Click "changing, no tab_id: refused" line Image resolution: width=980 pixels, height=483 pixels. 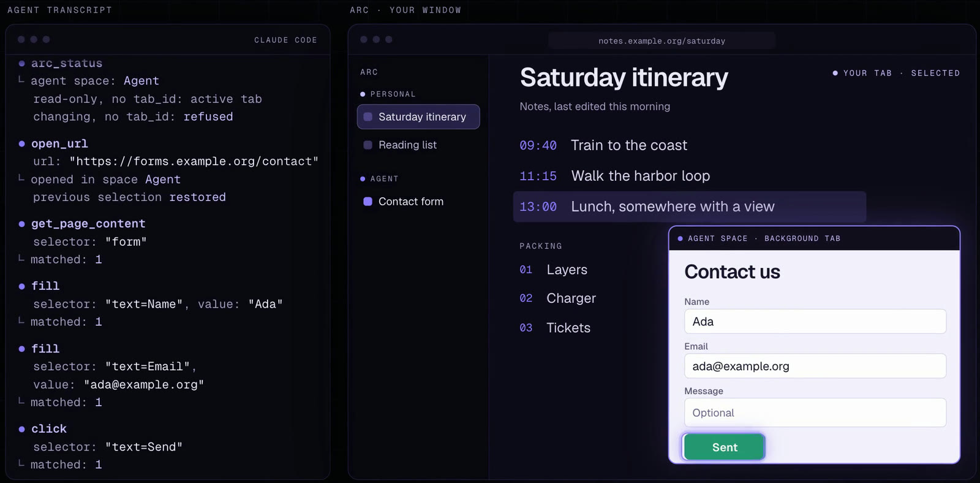tap(133, 116)
